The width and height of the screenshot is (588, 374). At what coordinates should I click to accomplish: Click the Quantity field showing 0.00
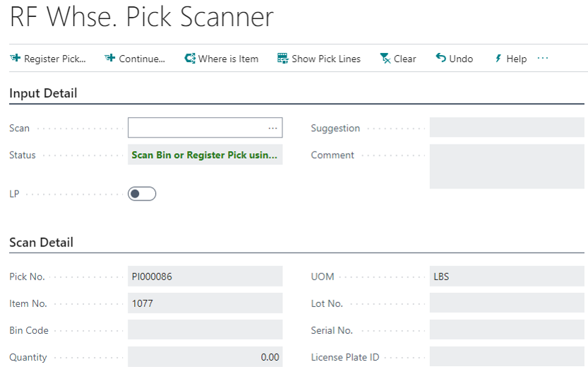205,357
